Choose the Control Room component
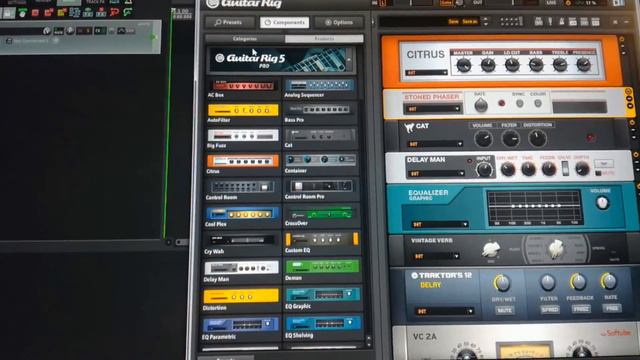640x360 pixels. pyautogui.click(x=242, y=190)
